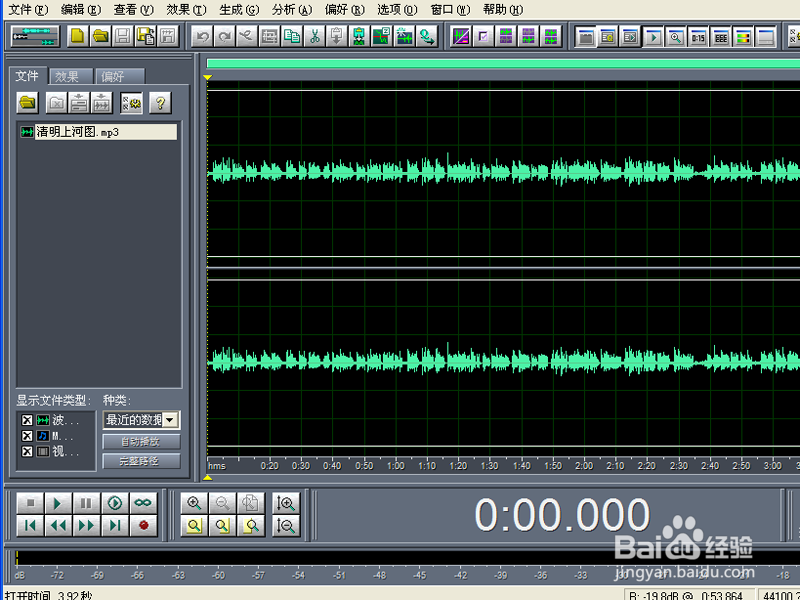Start recording with the red record button
Viewport: 800px width, 600px height.
pyautogui.click(x=143, y=526)
